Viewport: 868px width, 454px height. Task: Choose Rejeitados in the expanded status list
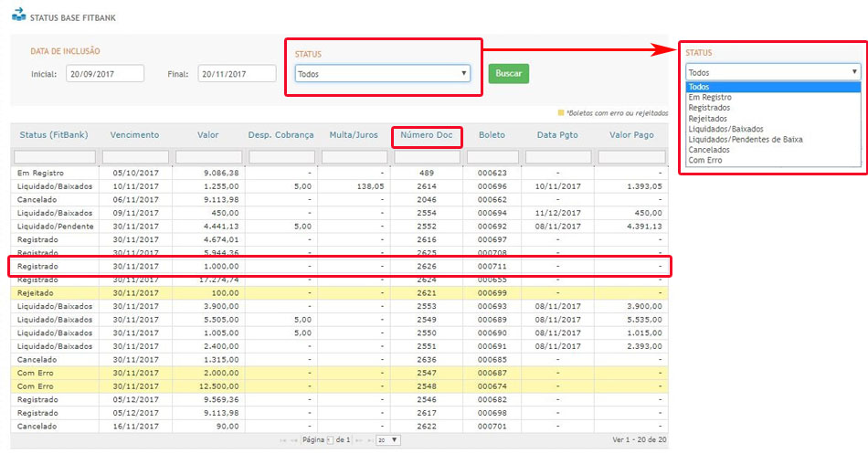pos(708,119)
